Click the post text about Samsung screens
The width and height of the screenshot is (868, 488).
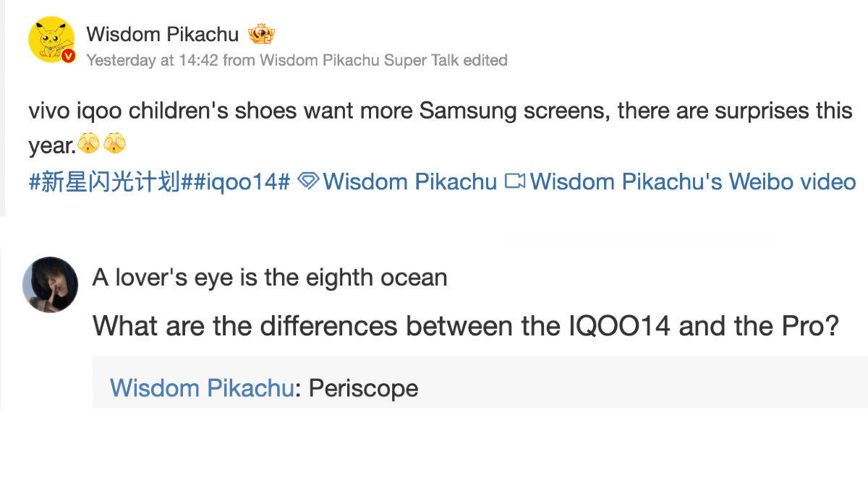pyautogui.click(x=440, y=111)
